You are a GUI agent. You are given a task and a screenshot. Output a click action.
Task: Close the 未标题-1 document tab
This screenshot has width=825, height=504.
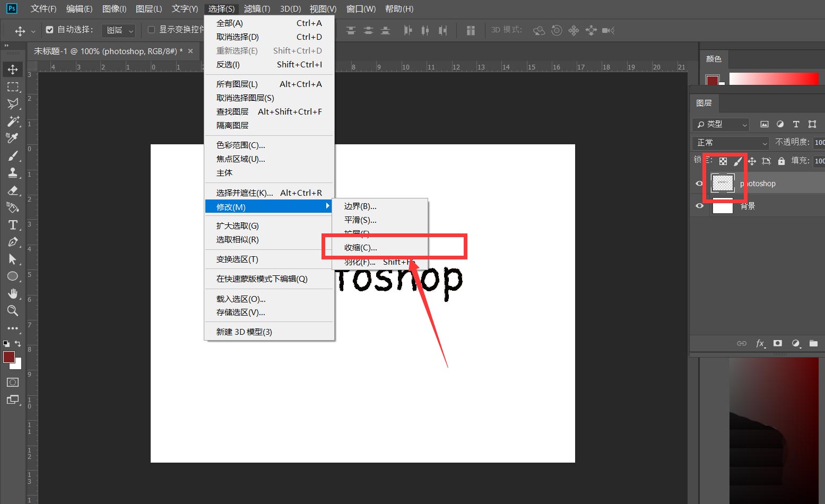(190, 51)
